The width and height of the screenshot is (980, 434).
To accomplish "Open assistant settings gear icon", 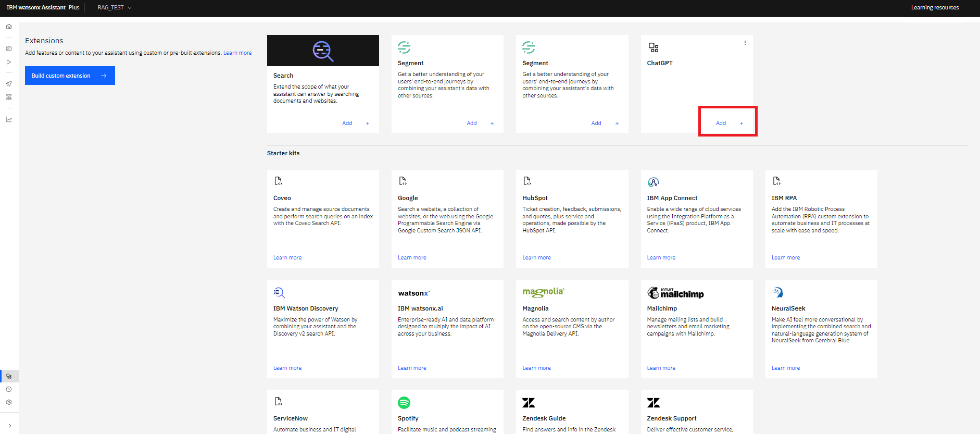I will tap(9, 402).
